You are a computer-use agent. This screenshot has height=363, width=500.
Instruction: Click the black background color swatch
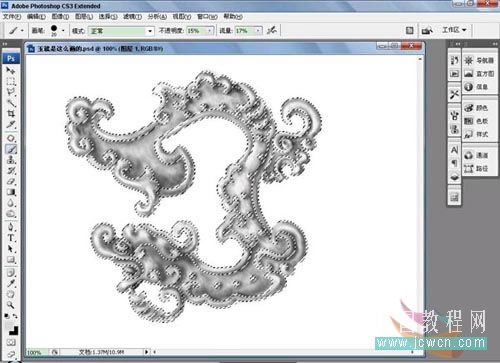coord(14,331)
